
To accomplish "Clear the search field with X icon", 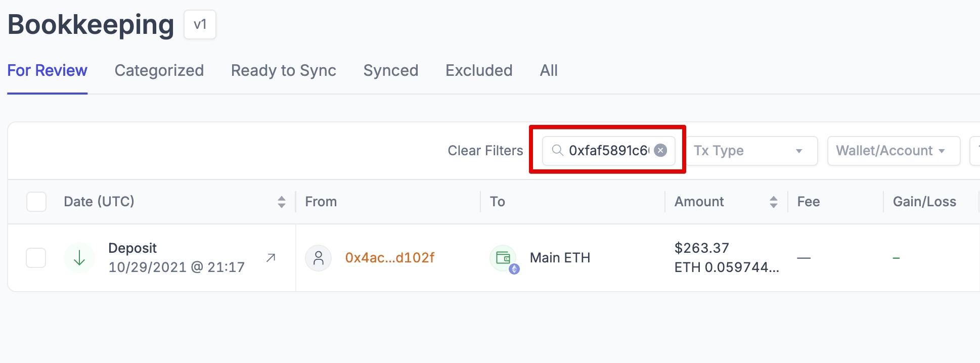I will pyautogui.click(x=660, y=150).
